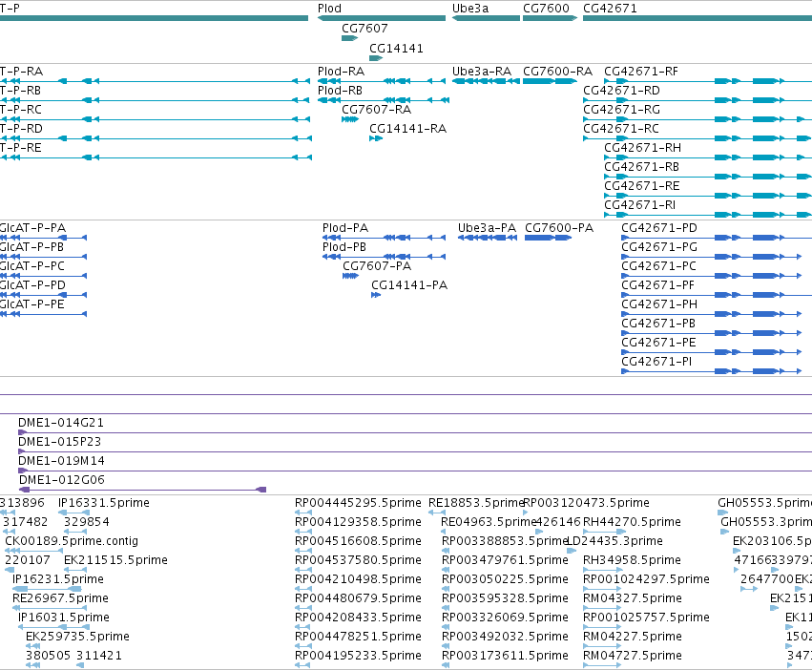Screen dimensions: 812x670
Task: Select protein CG42671-PH
Action: 659,304
